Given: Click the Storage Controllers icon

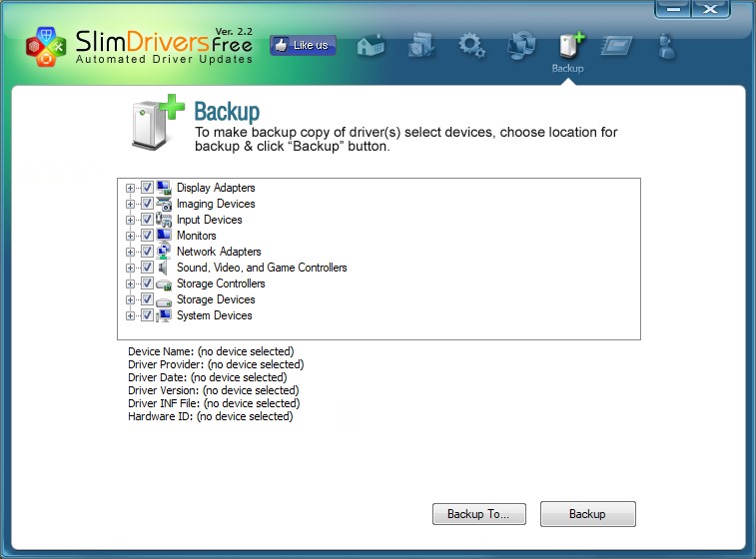Looking at the screenshot, I should point(164,283).
